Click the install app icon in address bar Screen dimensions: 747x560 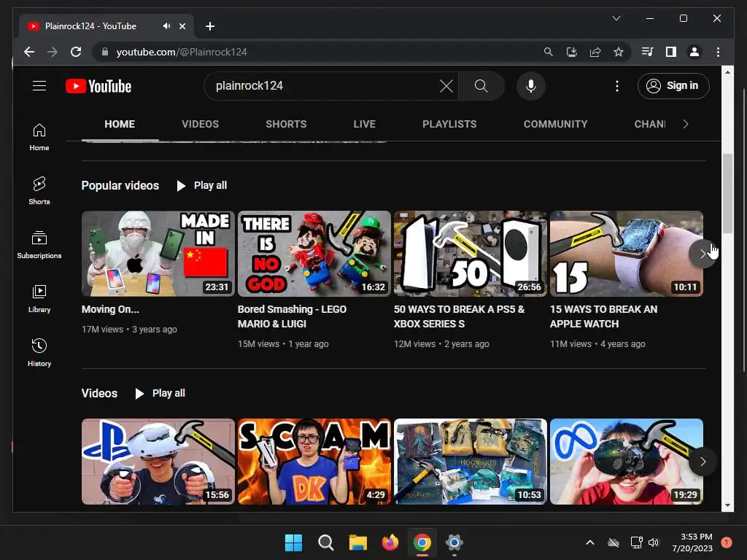pos(572,52)
